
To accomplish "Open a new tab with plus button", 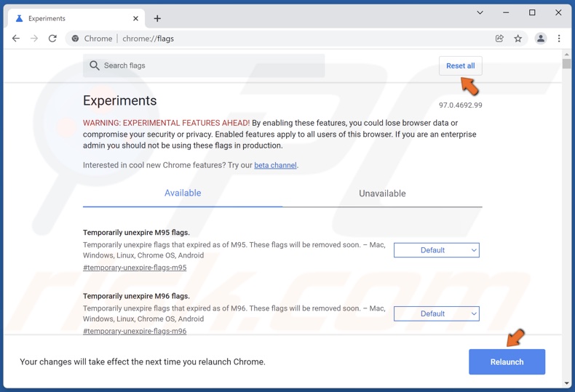I will tap(157, 18).
